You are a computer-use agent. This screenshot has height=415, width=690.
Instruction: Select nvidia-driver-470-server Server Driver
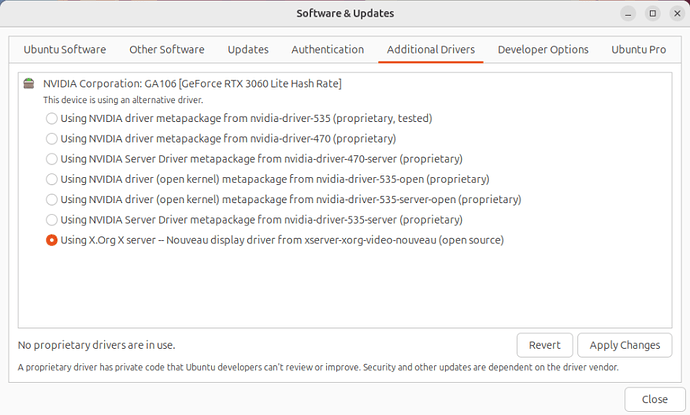pos(52,159)
